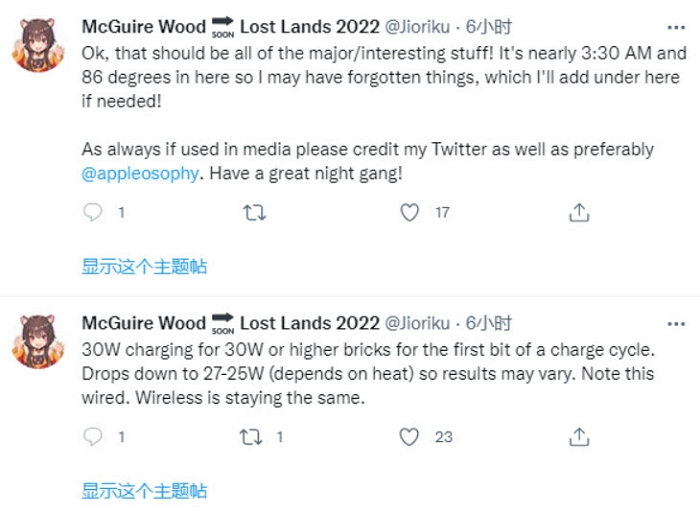Click the @Jioriku handle on second tweet
700x513 pixels.
point(420,323)
